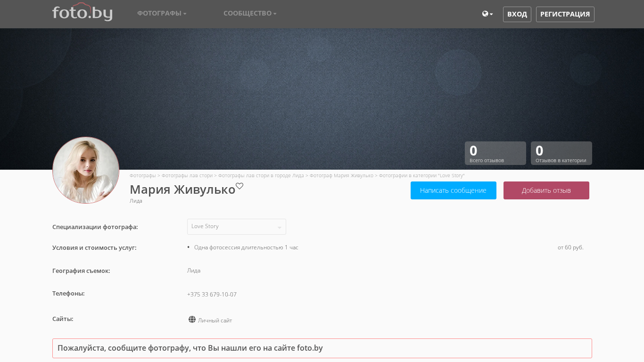Expand the СООБЩЕСТВО menu

point(250,13)
